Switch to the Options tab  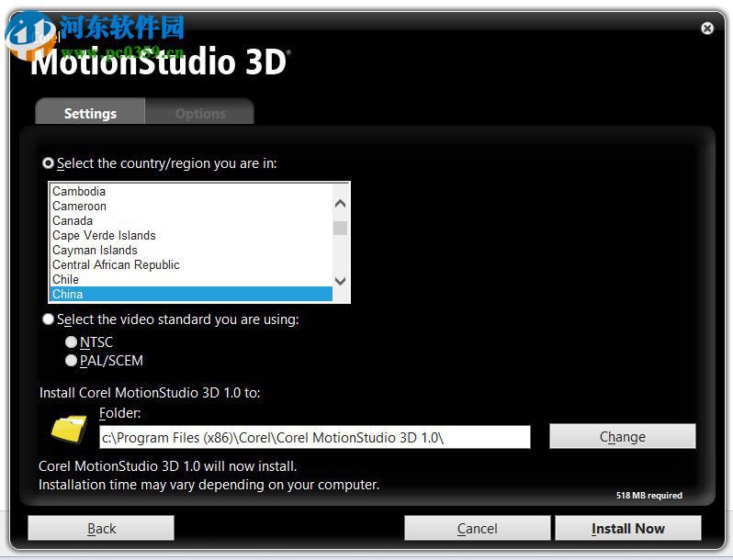coord(200,112)
